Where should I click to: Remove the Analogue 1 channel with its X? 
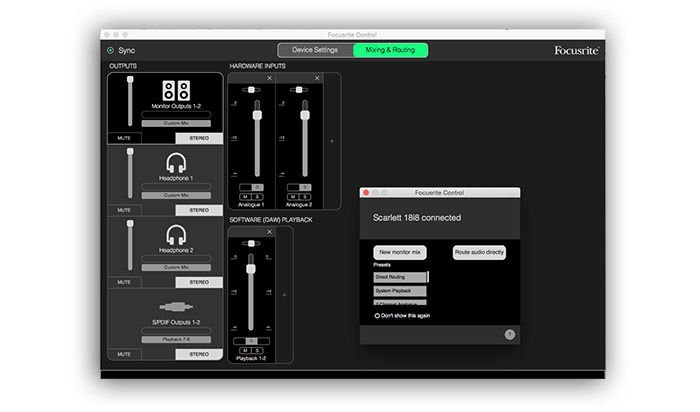click(269, 78)
